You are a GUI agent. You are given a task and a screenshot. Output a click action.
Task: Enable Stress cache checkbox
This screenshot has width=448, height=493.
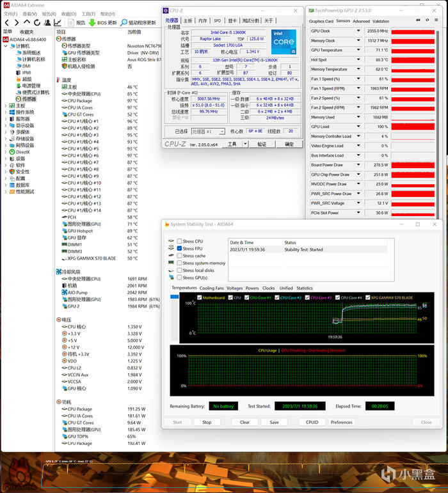pos(179,256)
